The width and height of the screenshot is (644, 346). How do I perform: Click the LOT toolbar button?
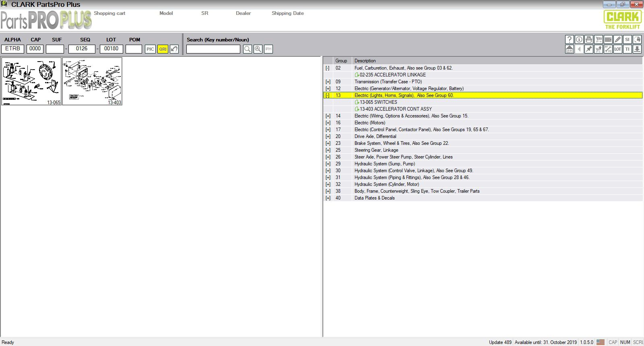618,49
